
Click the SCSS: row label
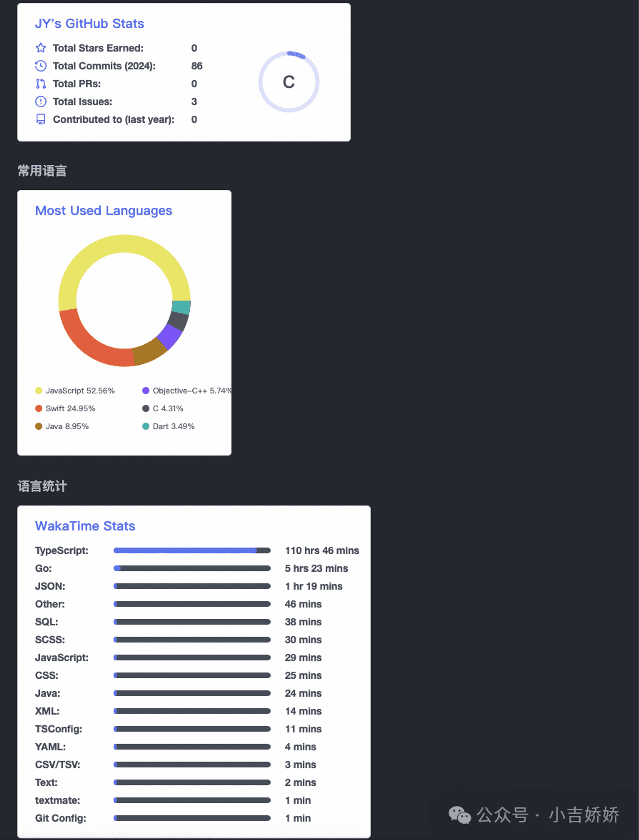tap(50, 640)
